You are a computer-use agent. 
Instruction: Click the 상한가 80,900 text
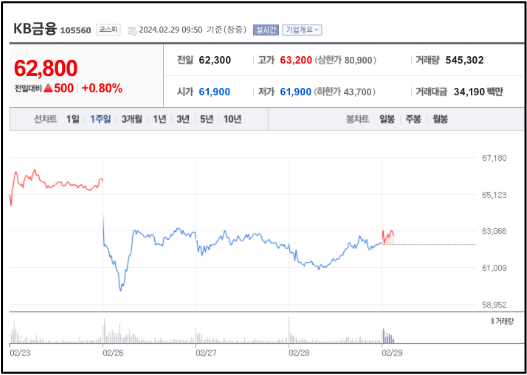(x=346, y=60)
